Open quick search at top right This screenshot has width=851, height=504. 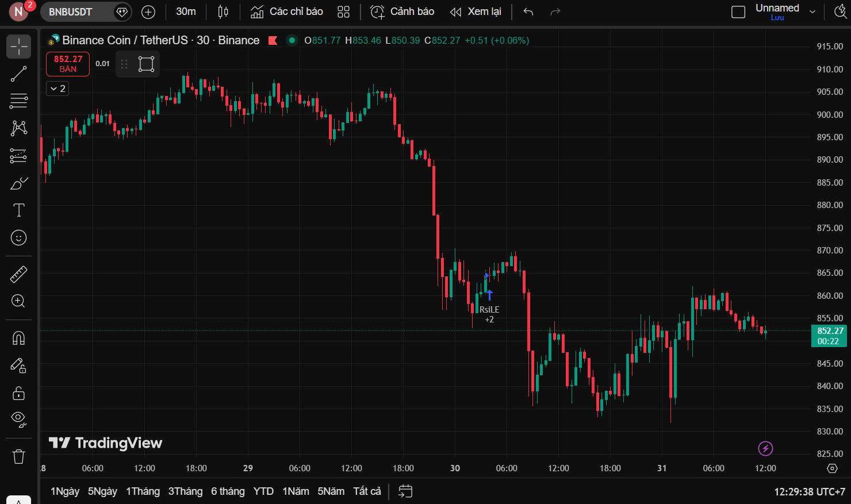840,11
